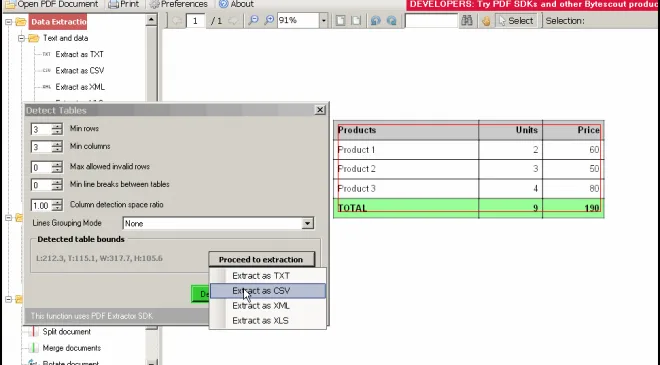Image resolution: width=660 pixels, height=365 pixels.
Task: Click the tree panel scroll up arrow
Action: pos(151,19)
